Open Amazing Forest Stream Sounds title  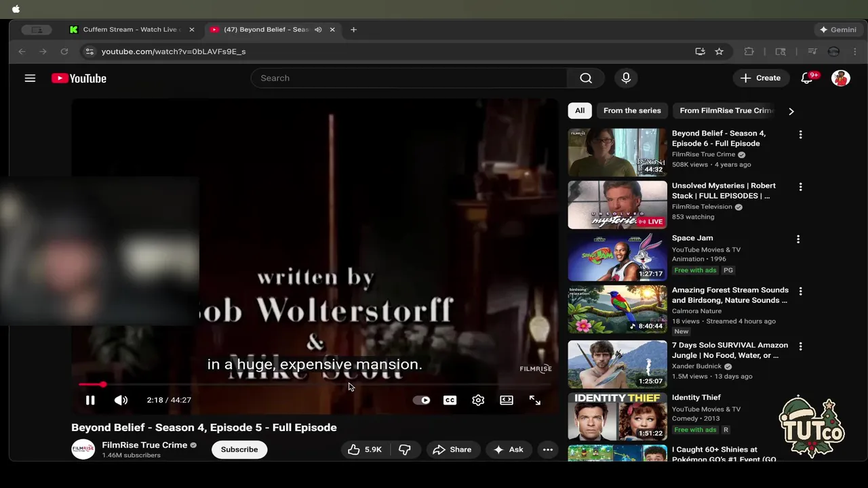(x=730, y=295)
